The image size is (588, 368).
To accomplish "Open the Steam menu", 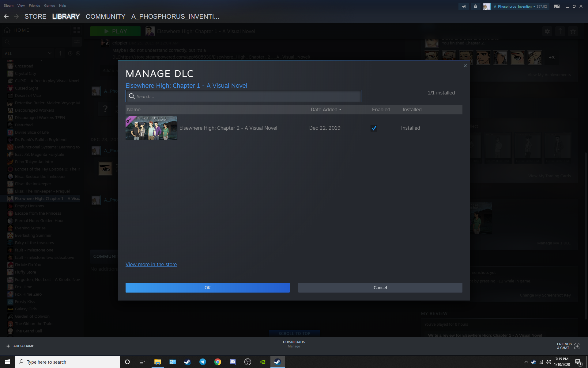I will coord(9,6).
